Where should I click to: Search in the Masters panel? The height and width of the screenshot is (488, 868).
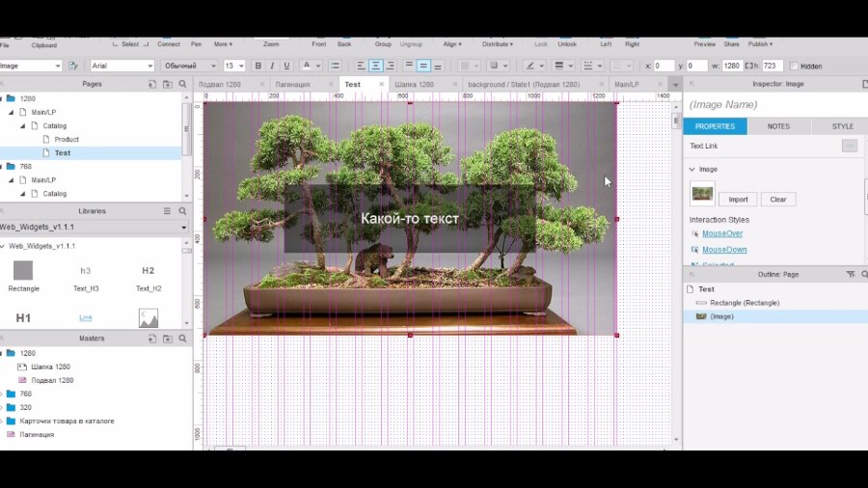182,339
